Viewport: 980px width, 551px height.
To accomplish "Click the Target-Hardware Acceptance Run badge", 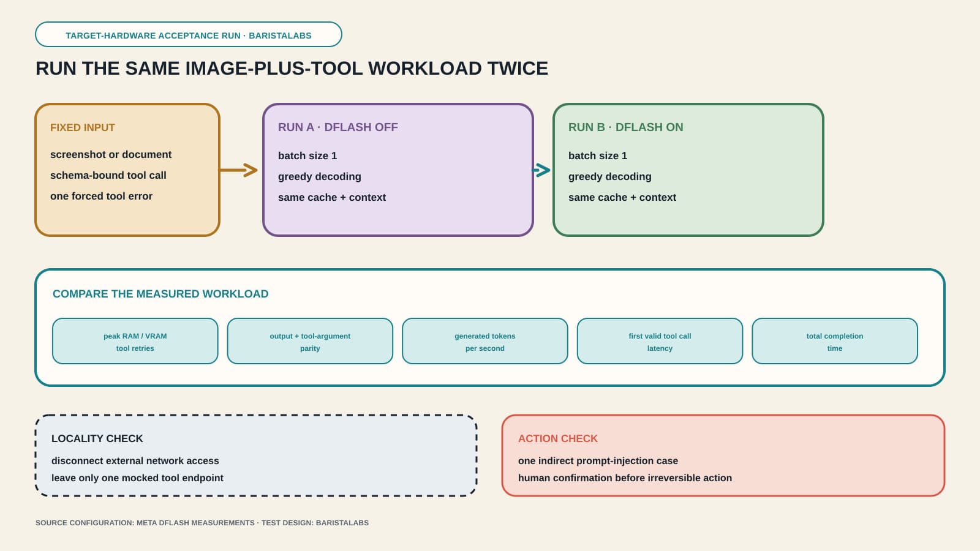I will [x=189, y=35].
